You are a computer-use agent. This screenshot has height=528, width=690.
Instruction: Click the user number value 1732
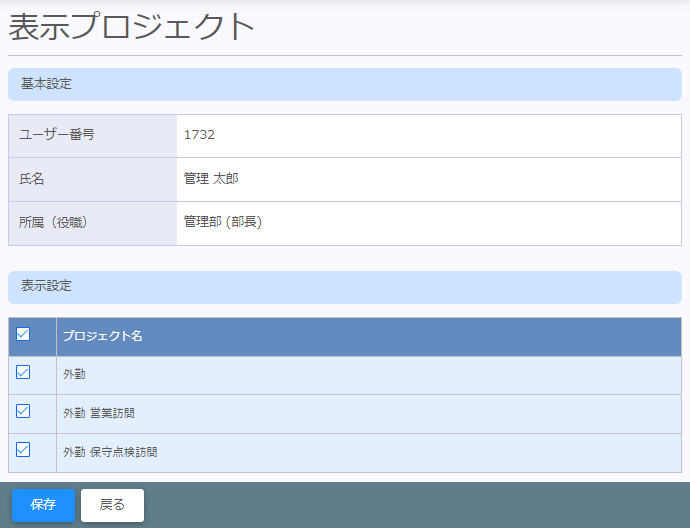point(199,135)
